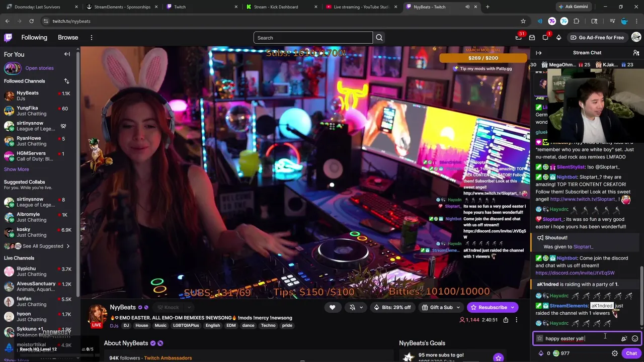Open the discord invite link in chat
Image resolution: width=644 pixels, height=362 pixels.
[575, 273]
